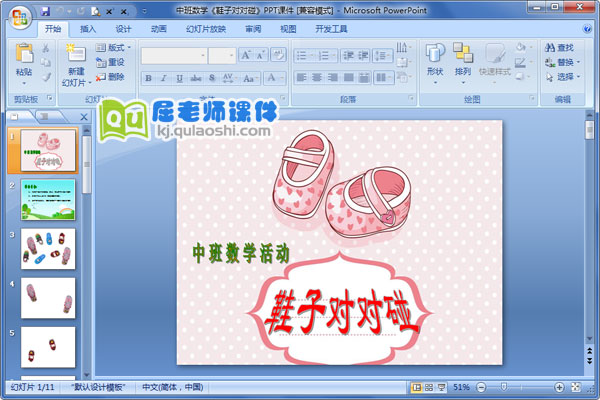Expand character spacing options
The image size is (600, 400).
point(229,78)
